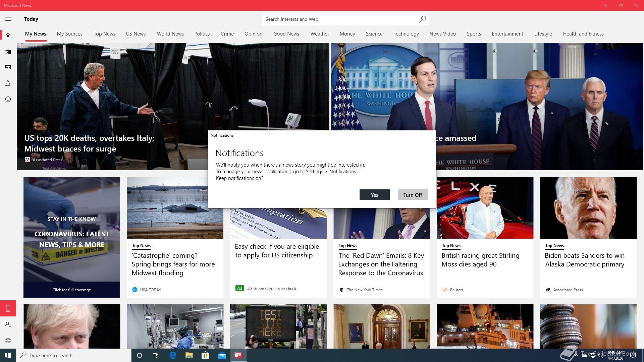The image size is (644, 362).
Task: Open the Top News tab
Action: (x=105, y=34)
